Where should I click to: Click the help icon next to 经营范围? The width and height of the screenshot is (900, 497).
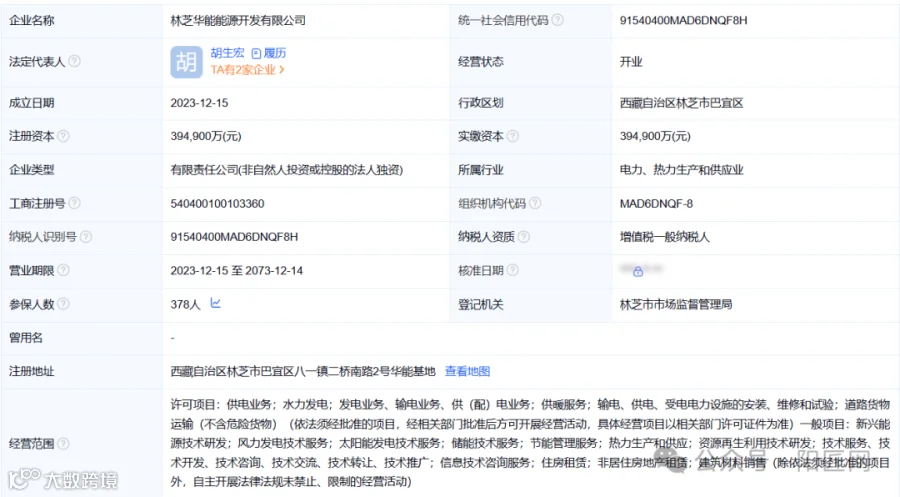coord(63,444)
